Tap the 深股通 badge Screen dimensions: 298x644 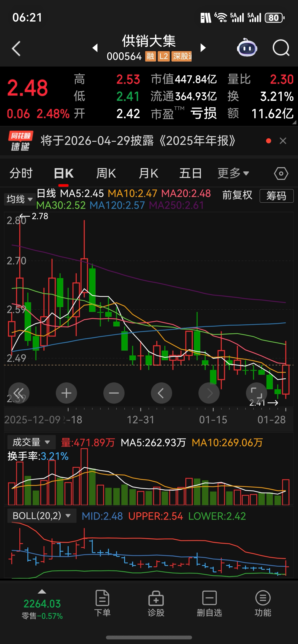182,56
